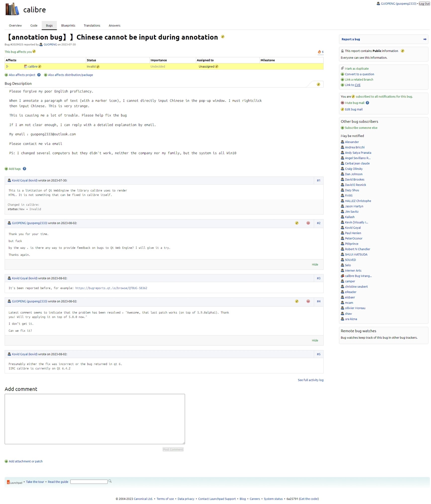431x504 pixels.
Task: Click the Log Out button
Action: pyautogui.click(x=424, y=4)
